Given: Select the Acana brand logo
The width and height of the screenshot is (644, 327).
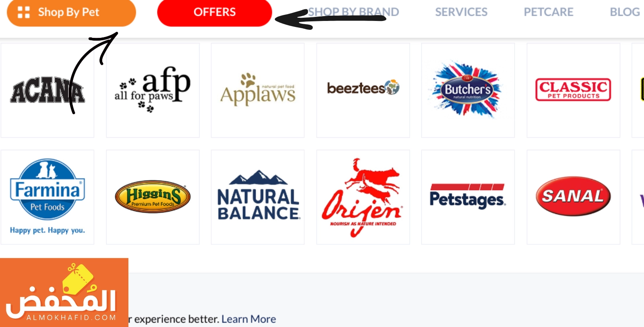Looking at the screenshot, I should coord(47,91).
